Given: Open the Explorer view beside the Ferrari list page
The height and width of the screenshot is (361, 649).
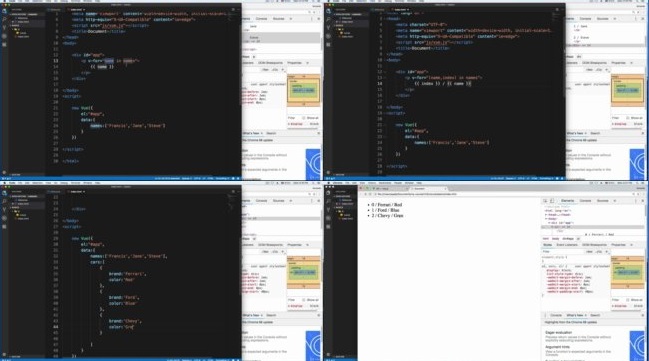Looking at the screenshot, I should (329, 193).
